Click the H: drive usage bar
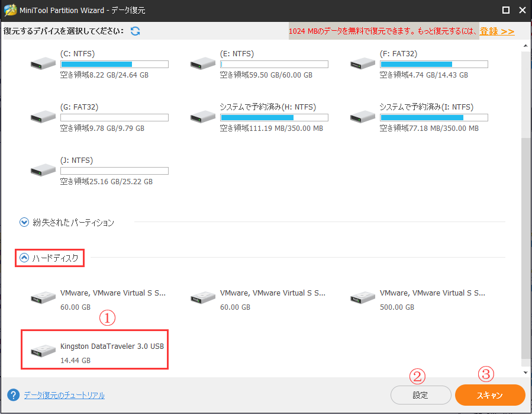 [274, 117]
